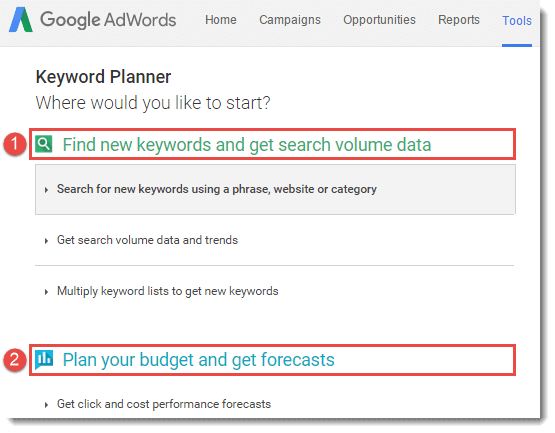Choose 'Multiply keyword lists to get new keywords' text
The height and width of the screenshot is (433, 555).
[167, 291]
